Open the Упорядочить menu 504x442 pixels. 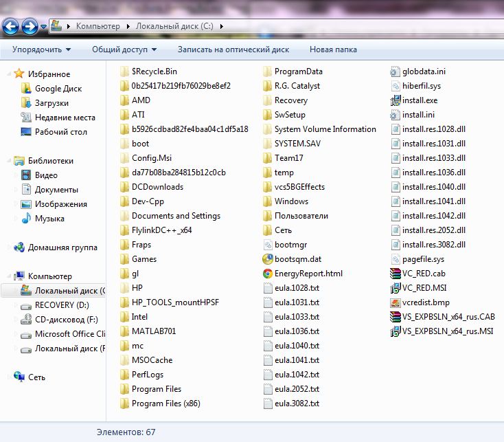[x=41, y=49]
